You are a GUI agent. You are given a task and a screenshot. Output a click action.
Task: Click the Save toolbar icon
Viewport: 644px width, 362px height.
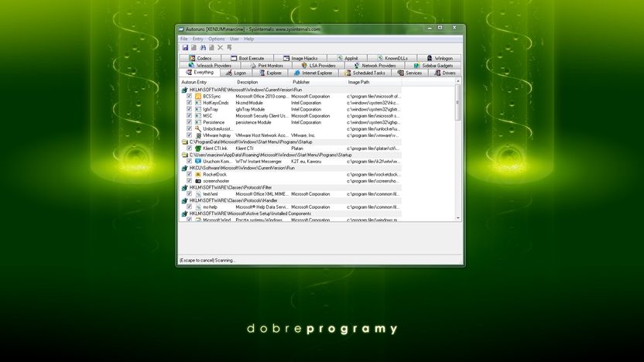point(185,48)
